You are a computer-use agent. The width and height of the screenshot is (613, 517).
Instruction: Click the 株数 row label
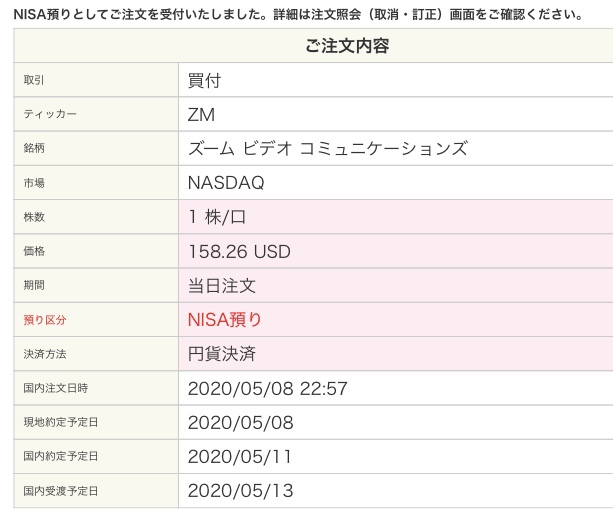(x=34, y=217)
